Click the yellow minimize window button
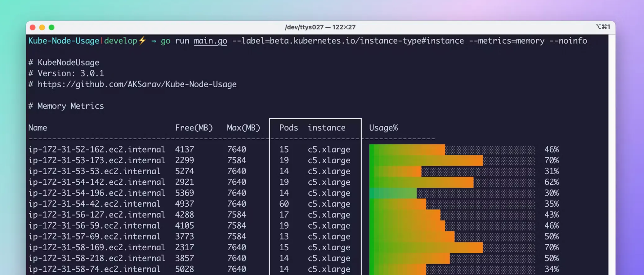Image resolution: width=644 pixels, height=275 pixels. [42, 28]
